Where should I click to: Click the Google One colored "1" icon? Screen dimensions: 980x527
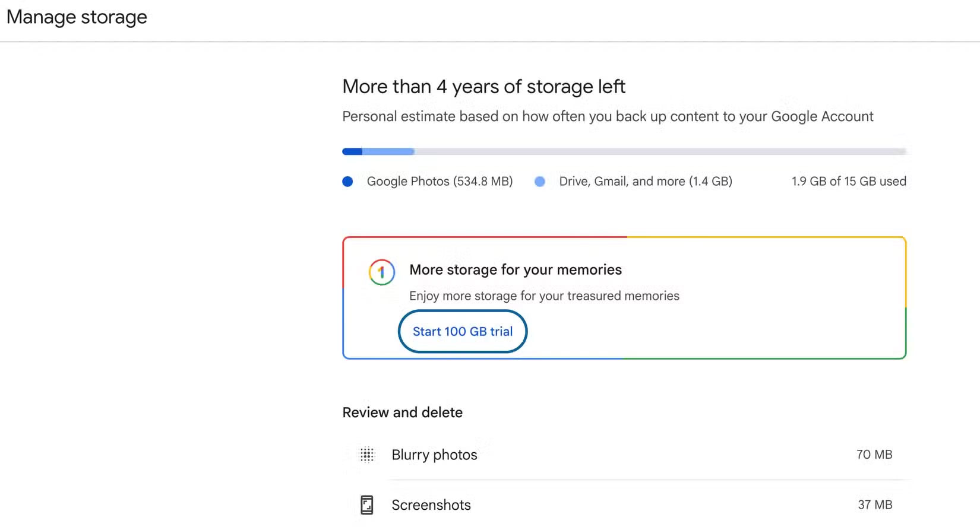(381, 272)
